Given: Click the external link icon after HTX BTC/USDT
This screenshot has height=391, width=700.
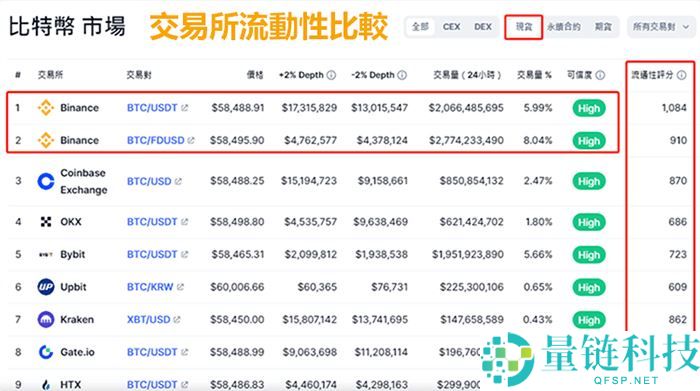Looking at the screenshot, I should 184,385.
